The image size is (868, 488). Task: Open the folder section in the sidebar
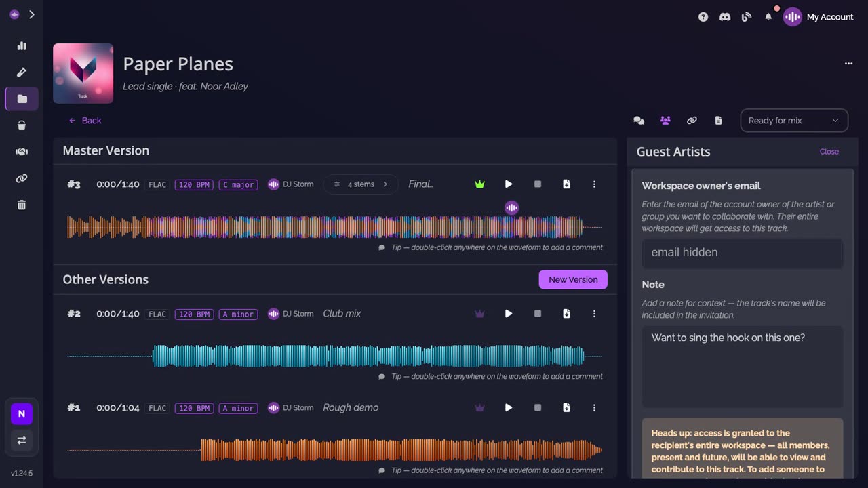tap(22, 99)
